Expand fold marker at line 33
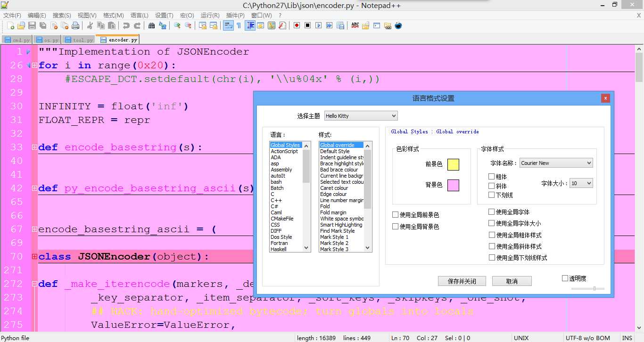644x342 pixels. tap(34, 147)
